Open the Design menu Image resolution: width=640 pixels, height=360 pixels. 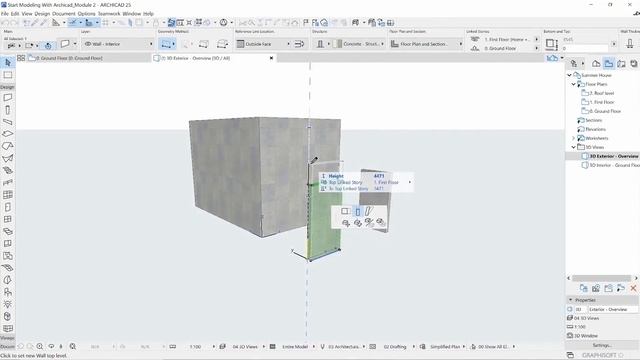click(42, 13)
